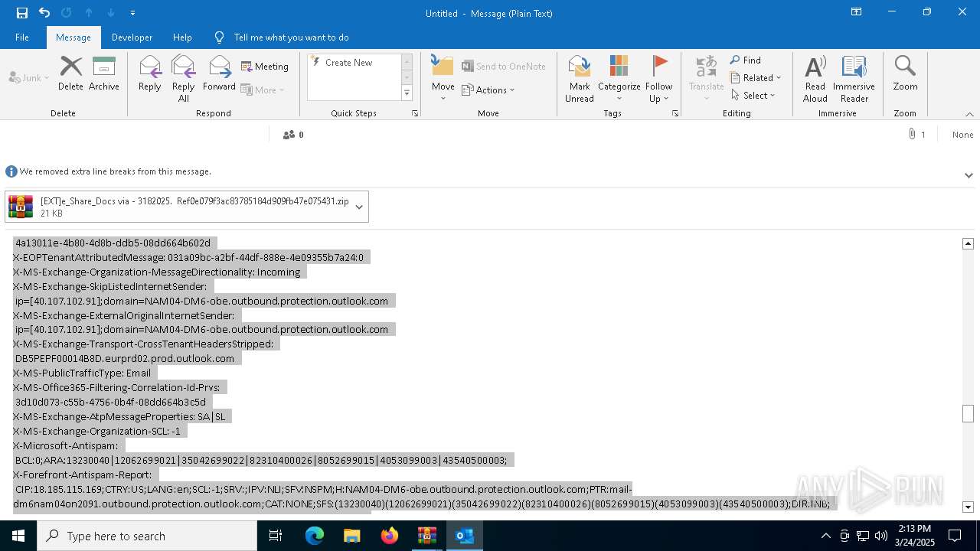Click the paperclip attachment indicator
980x551 pixels.
(x=912, y=134)
